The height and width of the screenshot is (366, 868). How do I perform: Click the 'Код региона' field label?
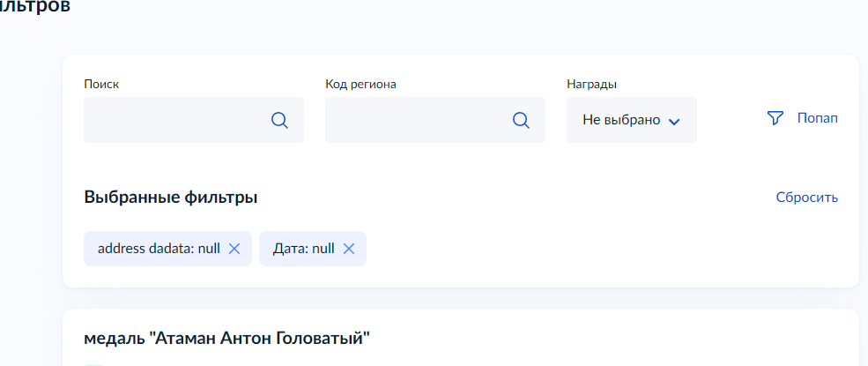pos(360,85)
